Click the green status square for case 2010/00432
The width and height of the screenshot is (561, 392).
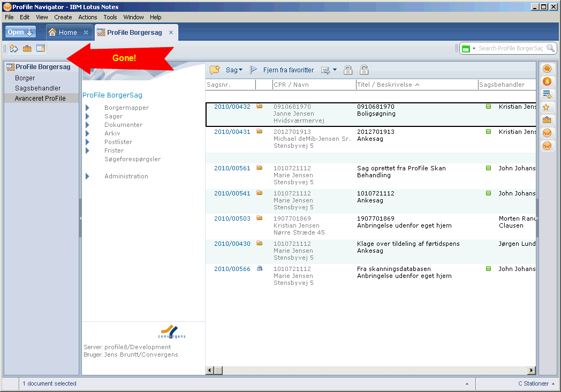(x=488, y=107)
